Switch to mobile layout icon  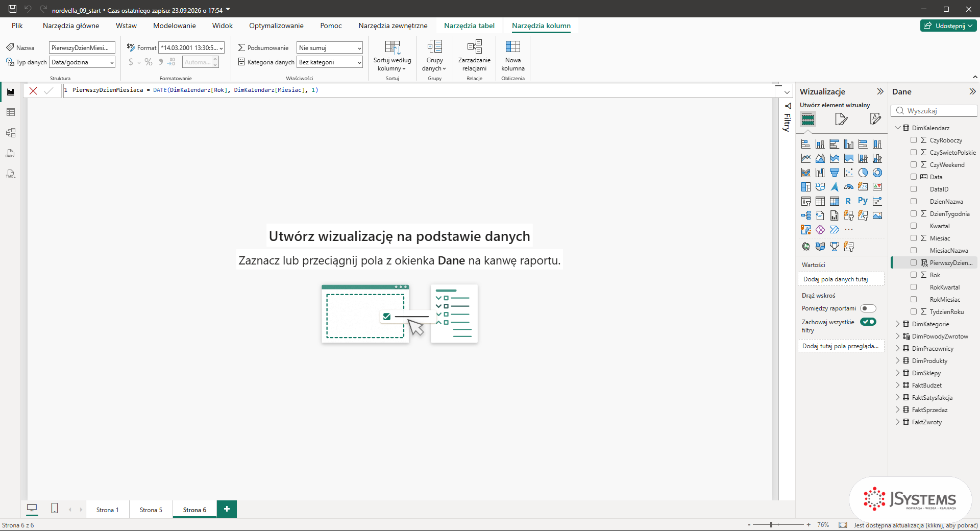[55, 509]
